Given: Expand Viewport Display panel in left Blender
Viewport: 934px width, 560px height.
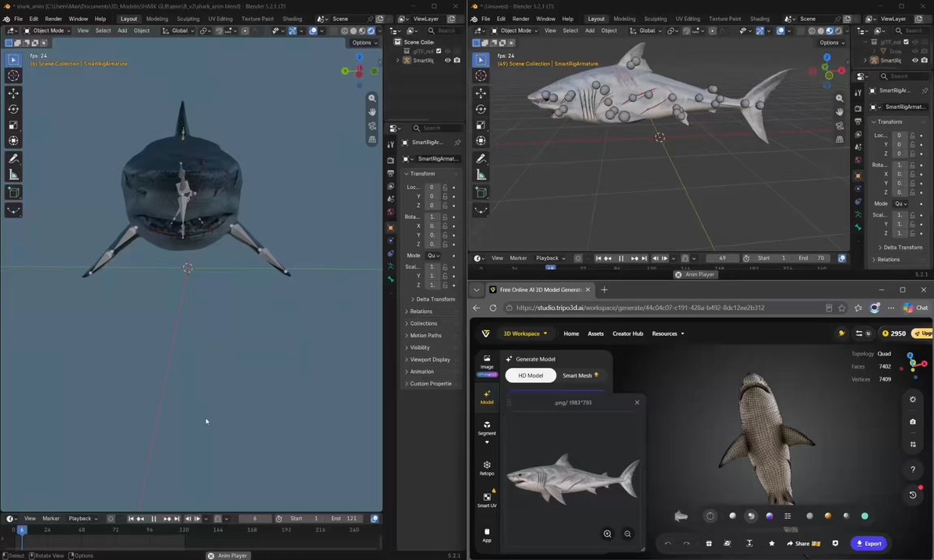Looking at the screenshot, I should (x=429, y=359).
